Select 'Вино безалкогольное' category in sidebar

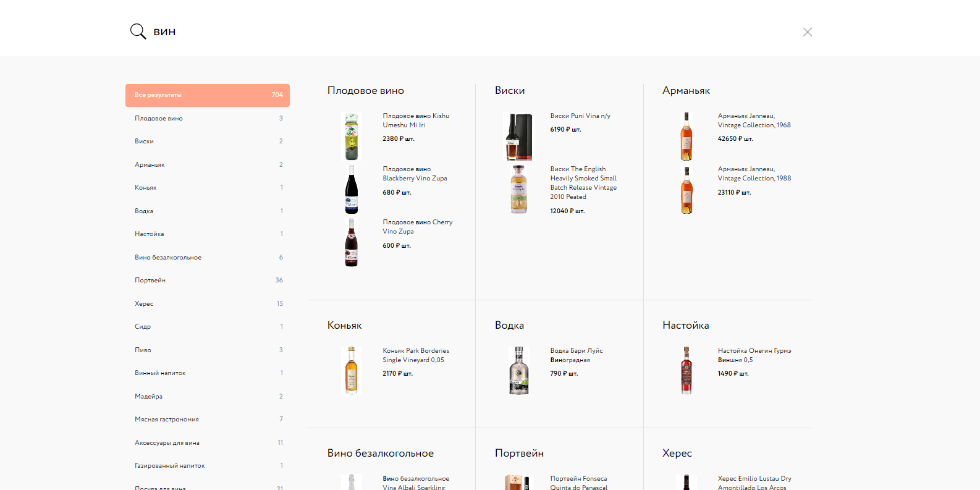(208, 257)
